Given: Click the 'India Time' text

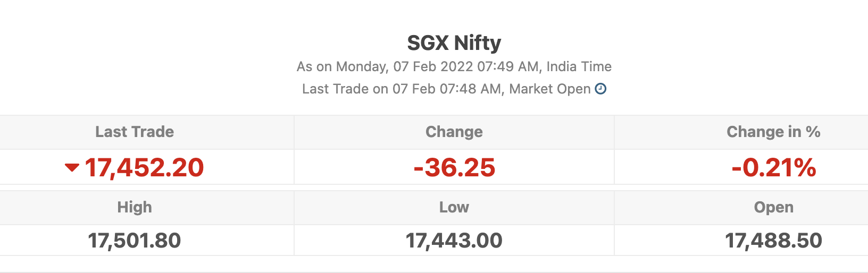Looking at the screenshot, I should (579, 66).
